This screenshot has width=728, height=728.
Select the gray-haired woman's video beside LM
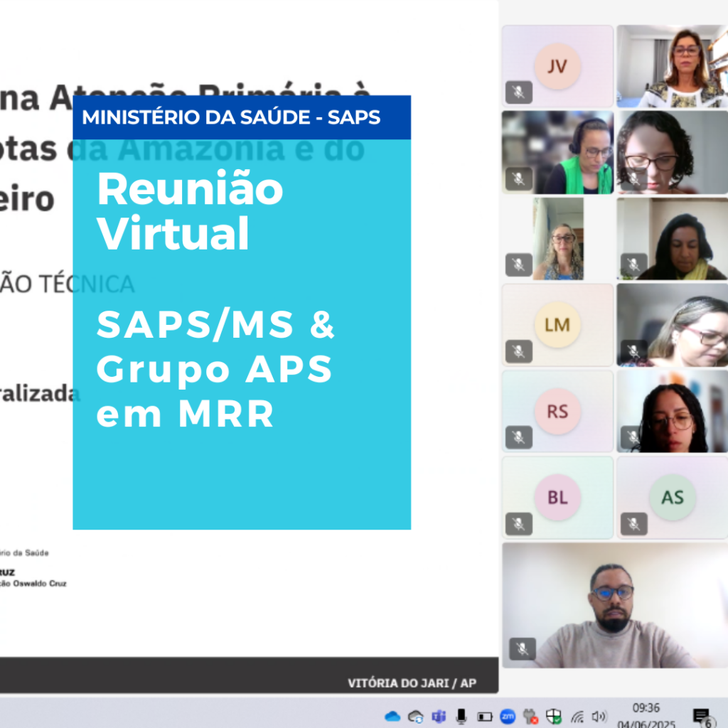673,325
